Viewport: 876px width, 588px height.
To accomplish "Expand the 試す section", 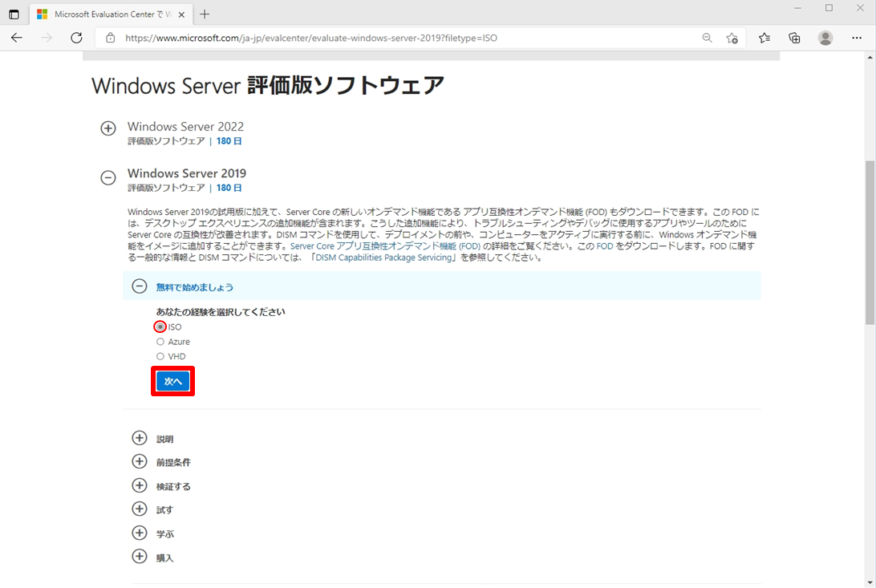I will point(139,509).
